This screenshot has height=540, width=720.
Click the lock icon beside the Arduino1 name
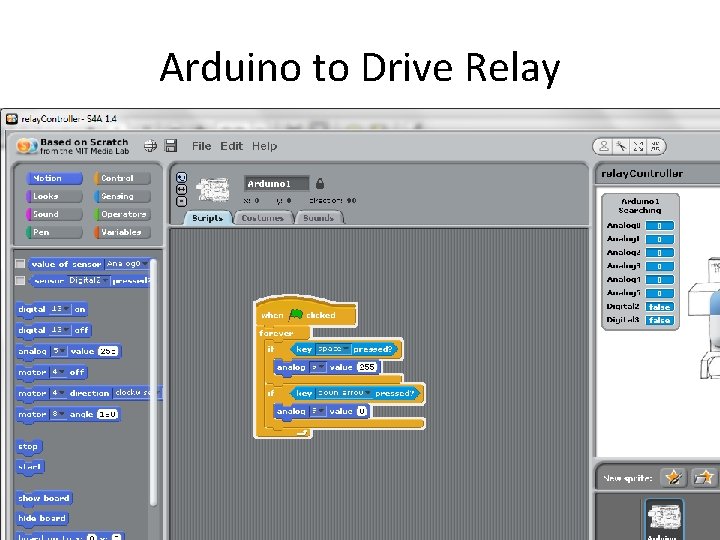pyautogui.click(x=320, y=184)
